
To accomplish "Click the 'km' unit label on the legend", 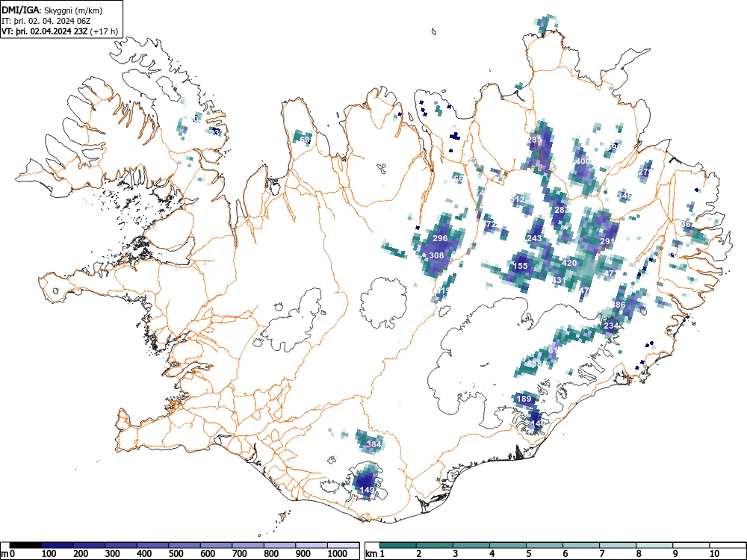I will click(x=371, y=554).
